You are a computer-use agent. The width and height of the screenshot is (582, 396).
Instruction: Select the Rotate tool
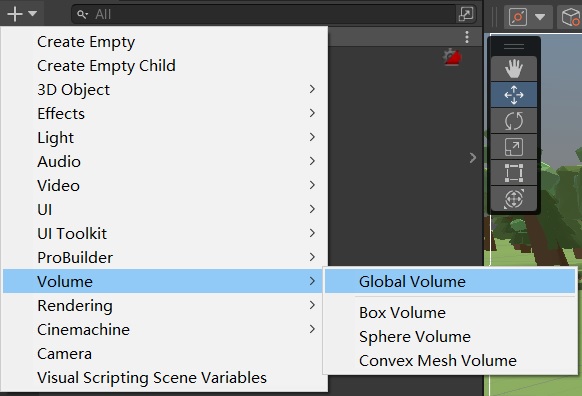[514, 121]
